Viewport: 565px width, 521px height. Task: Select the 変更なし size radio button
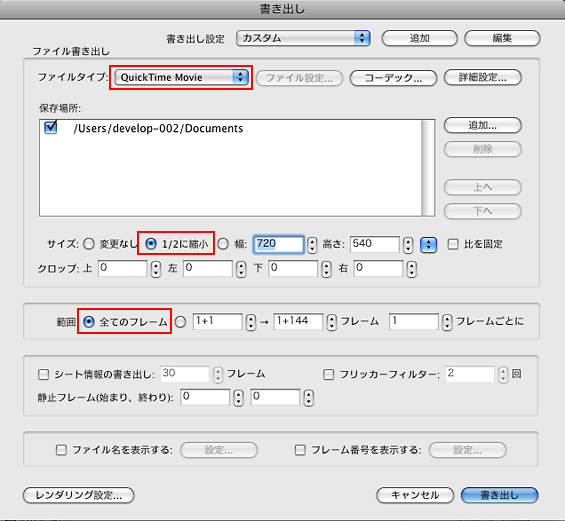[89, 244]
